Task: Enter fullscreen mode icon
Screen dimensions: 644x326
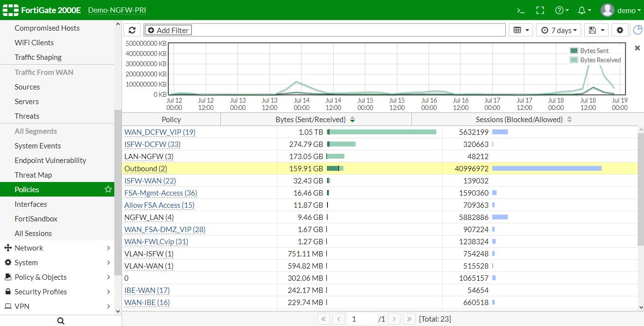Action: [x=540, y=10]
